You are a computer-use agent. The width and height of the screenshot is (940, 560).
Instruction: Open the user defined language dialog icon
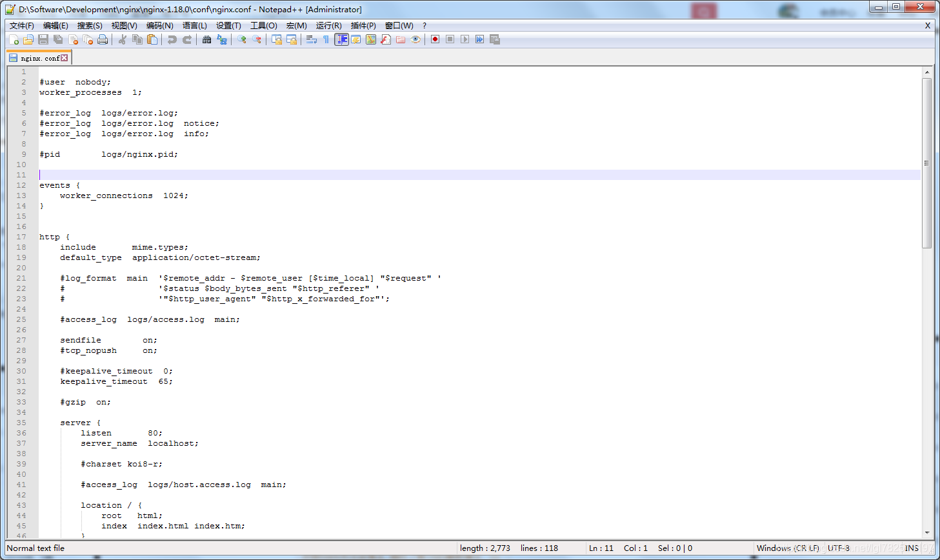click(356, 39)
